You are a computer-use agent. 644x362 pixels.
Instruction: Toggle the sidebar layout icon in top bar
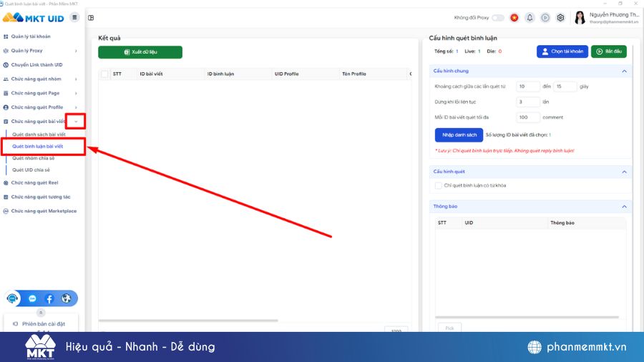click(91, 18)
